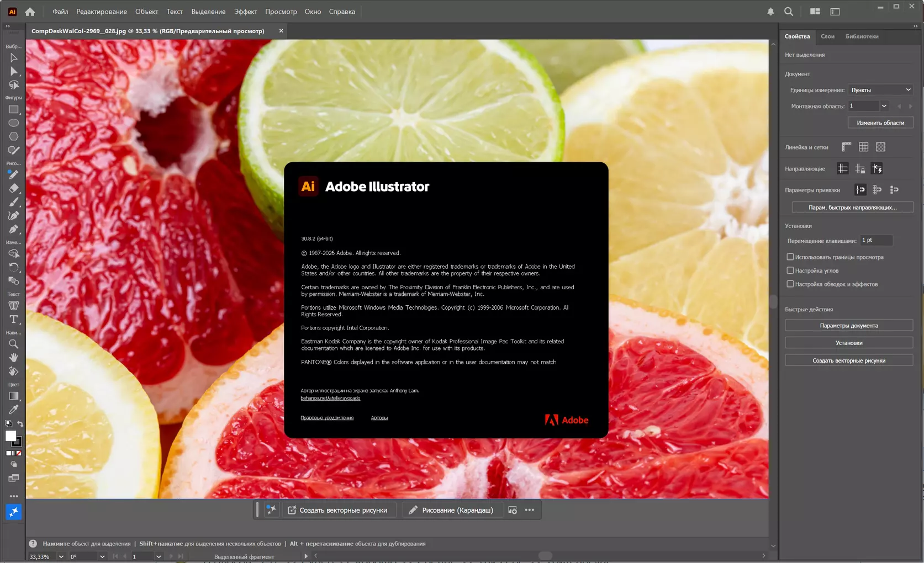Open the notifications bell

coord(770,12)
